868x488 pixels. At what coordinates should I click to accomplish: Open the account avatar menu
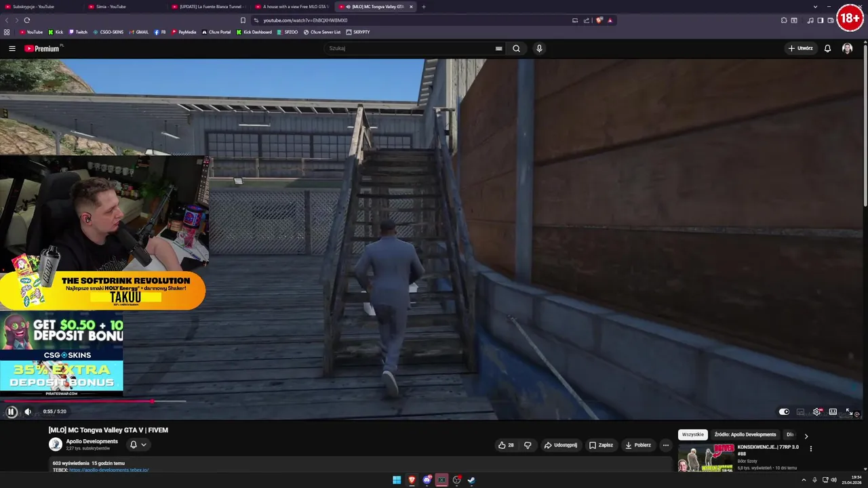[x=847, y=48]
